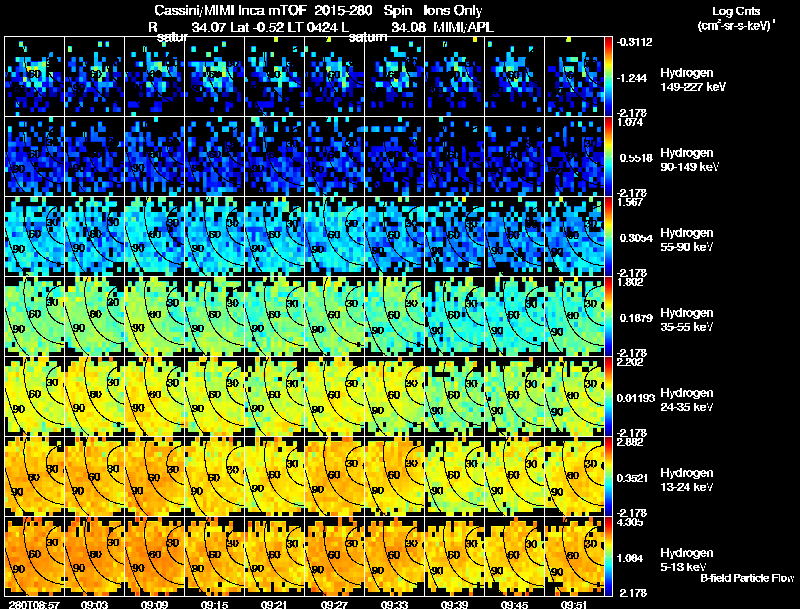The width and height of the screenshot is (800, 609).
Task: Open the 149-227 keV panel at 09:33
Action: [x=394, y=76]
